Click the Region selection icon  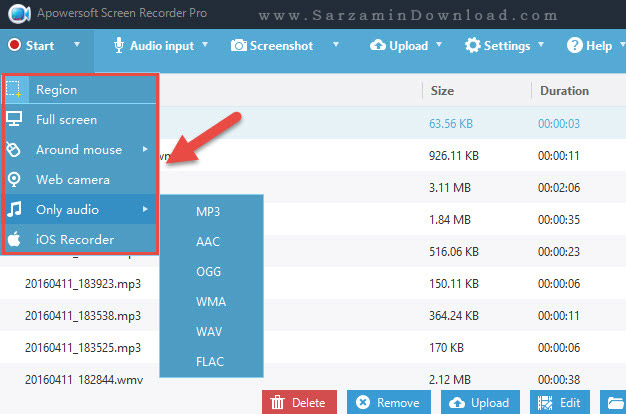tap(14, 90)
